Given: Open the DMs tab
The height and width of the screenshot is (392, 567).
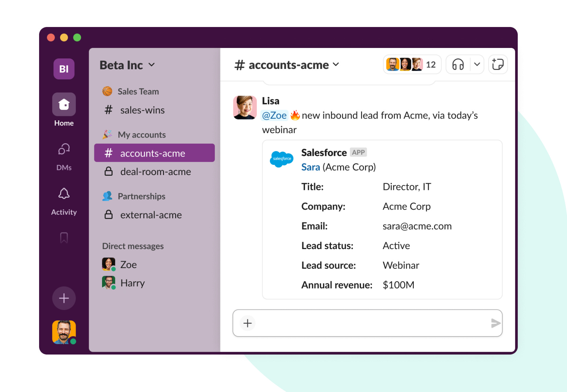Looking at the screenshot, I should pos(64,157).
